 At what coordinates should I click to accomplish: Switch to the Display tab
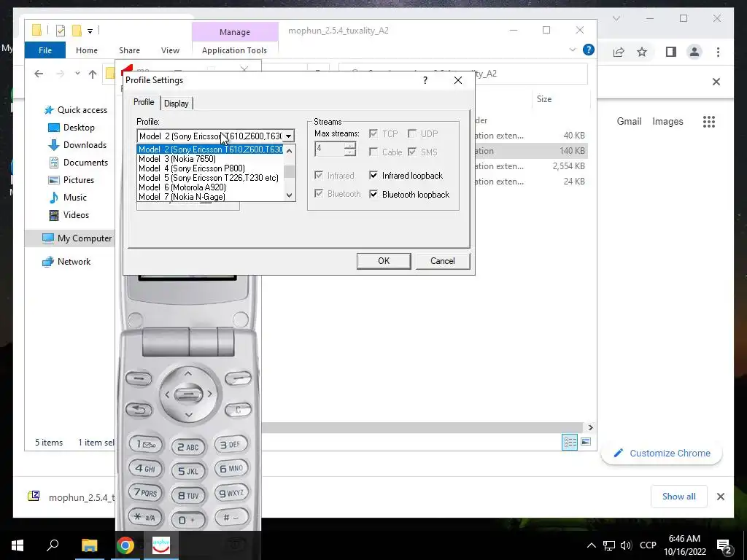click(x=177, y=104)
